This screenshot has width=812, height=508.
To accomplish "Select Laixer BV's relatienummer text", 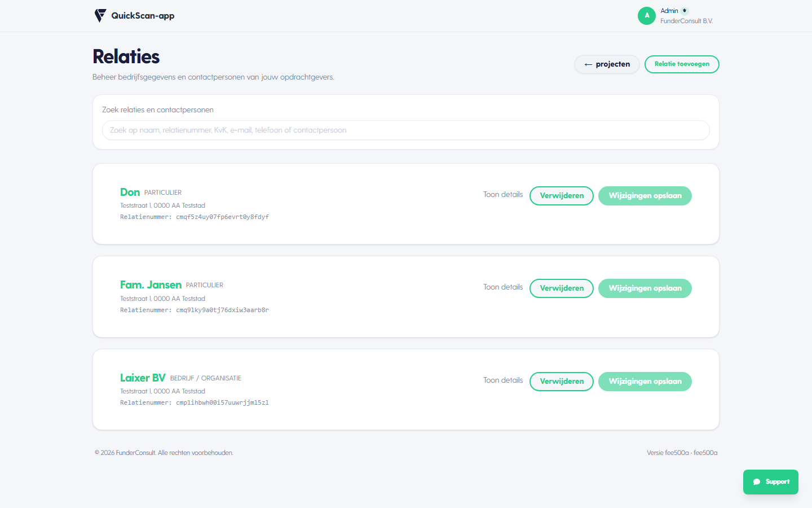I will pos(195,403).
